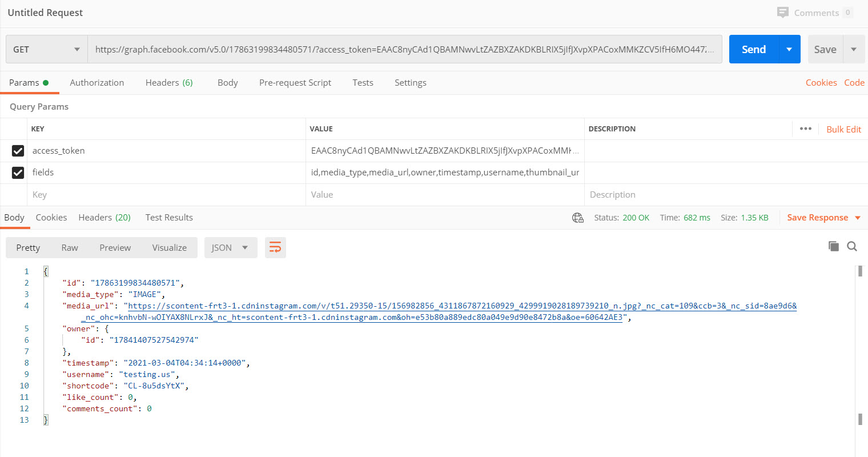This screenshot has width=868, height=457.
Task: Click the blue Send button
Action: point(754,49)
